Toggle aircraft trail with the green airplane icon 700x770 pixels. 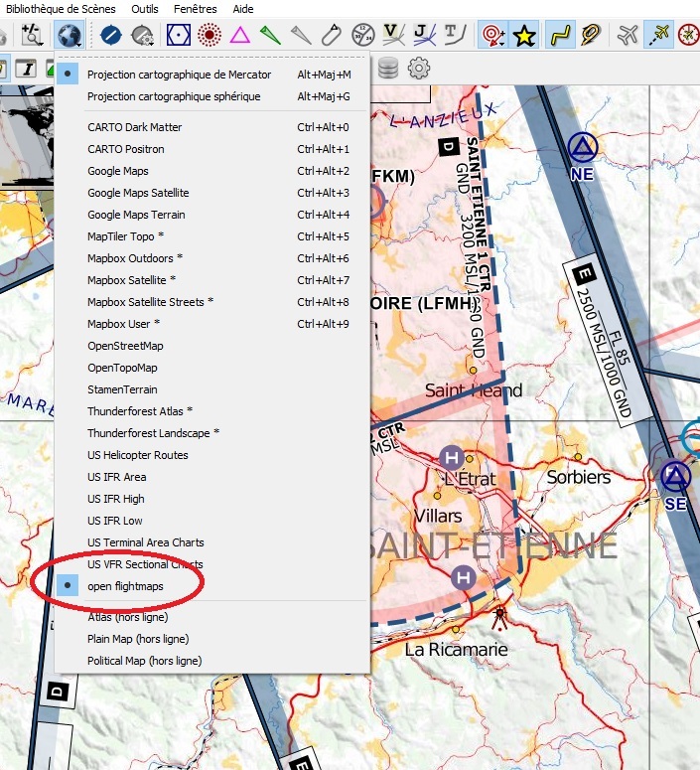(658, 35)
